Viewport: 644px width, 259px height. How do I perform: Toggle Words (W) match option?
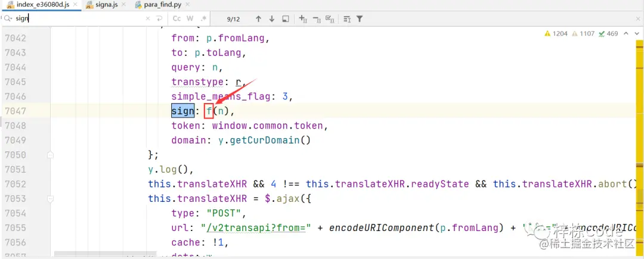tap(190, 18)
